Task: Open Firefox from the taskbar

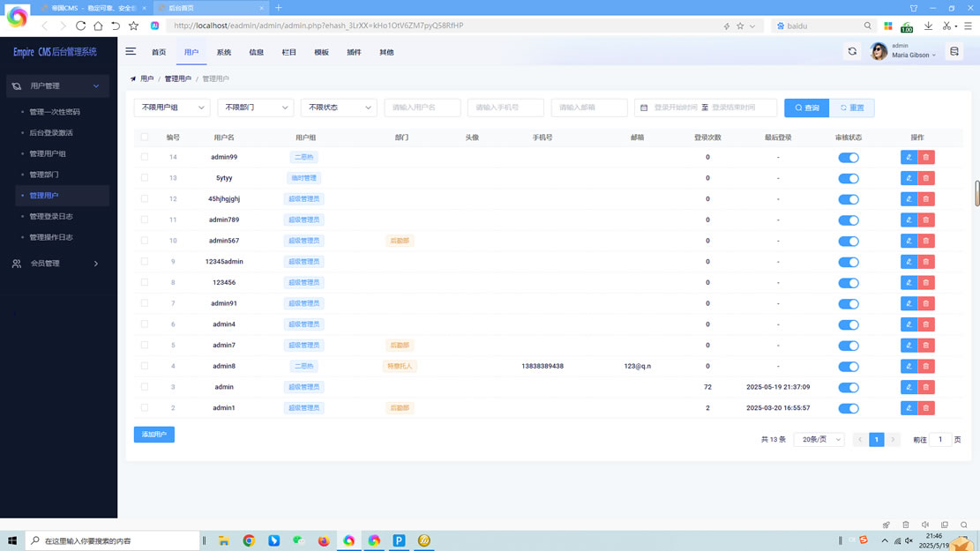Action: (324, 540)
